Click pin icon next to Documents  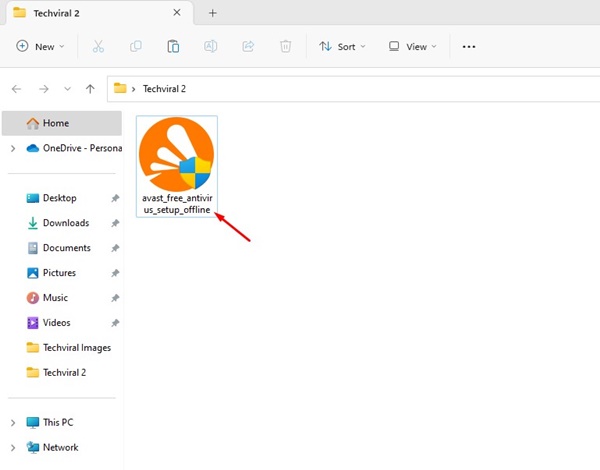(x=115, y=248)
